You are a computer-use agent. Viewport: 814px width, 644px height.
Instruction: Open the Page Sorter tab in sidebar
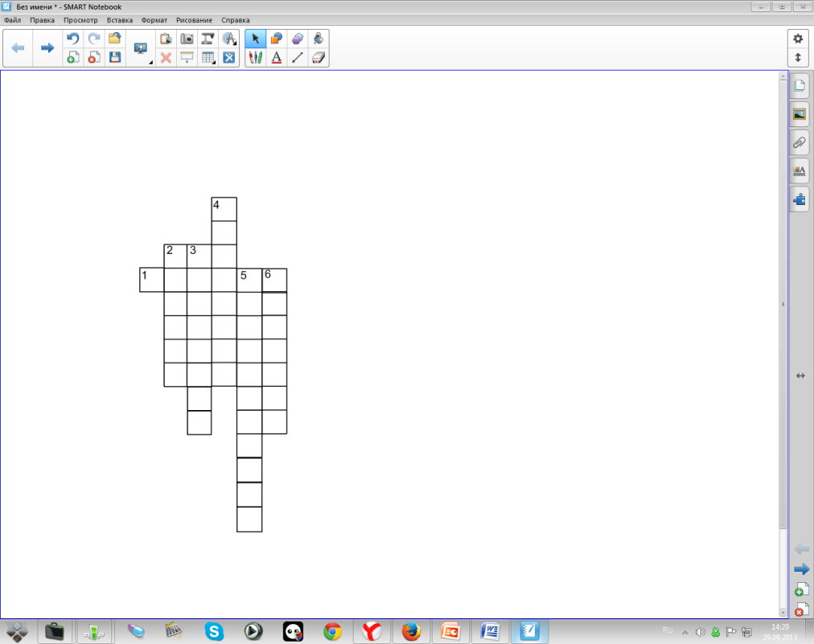click(800, 86)
